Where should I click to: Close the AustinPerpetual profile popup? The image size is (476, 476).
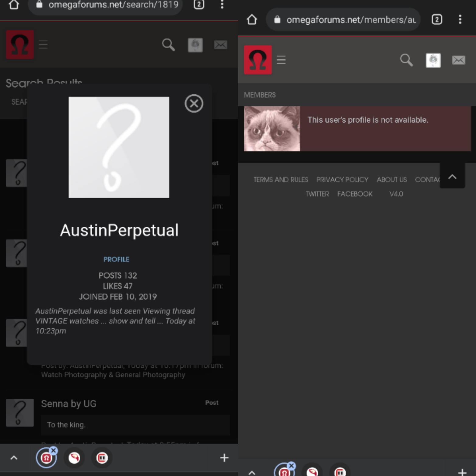194,103
